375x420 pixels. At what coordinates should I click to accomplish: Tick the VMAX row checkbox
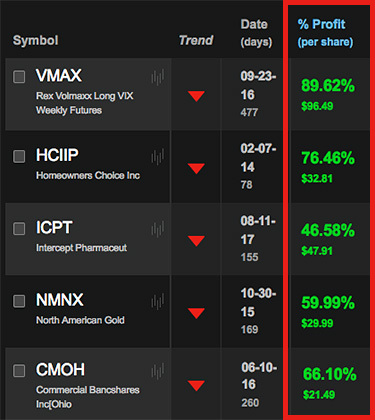point(19,76)
